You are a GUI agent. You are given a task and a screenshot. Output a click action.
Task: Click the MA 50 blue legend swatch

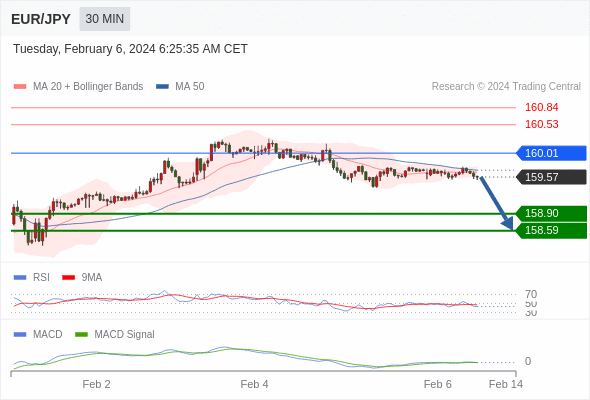162,87
